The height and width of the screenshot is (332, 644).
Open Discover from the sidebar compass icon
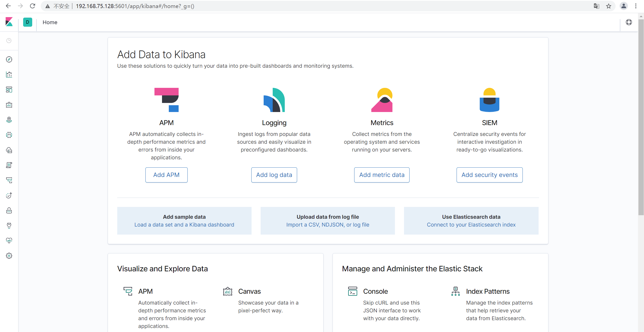9,59
